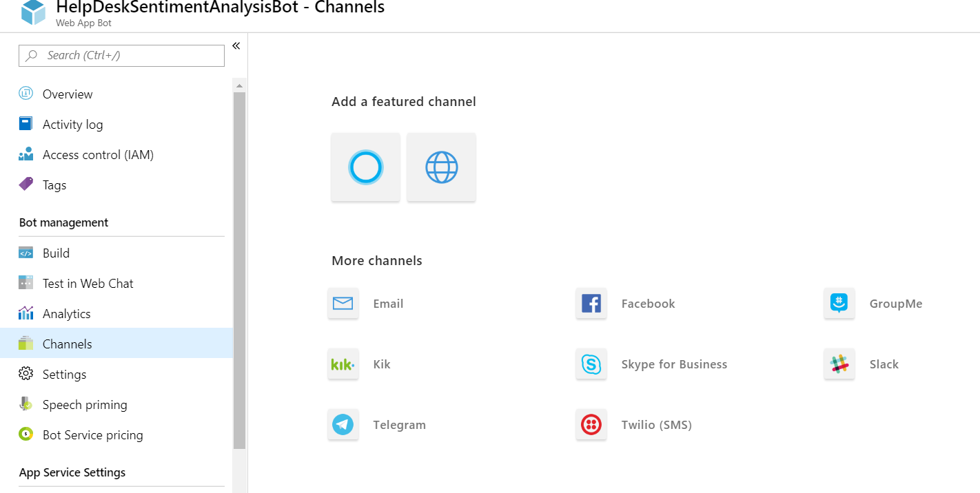Click the sidebar Search (Ctrl+/) field
980x493 pixels.
pos(121,56)
